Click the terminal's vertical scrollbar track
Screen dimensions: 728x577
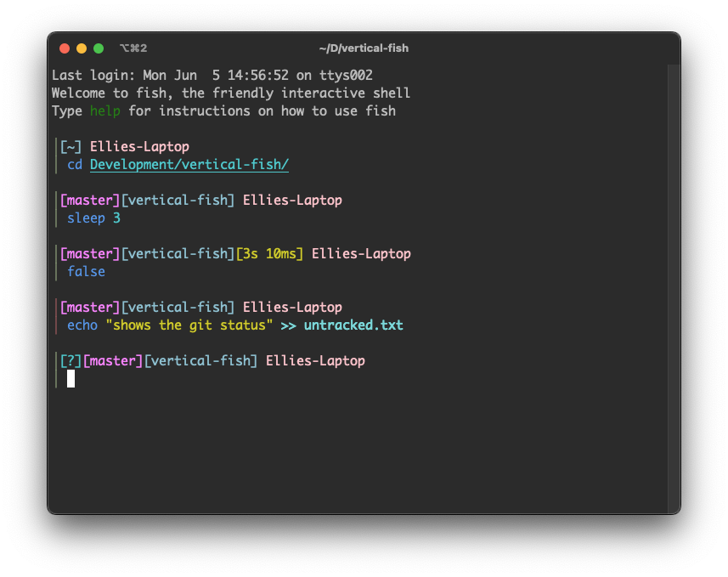[x=674, y=288]
